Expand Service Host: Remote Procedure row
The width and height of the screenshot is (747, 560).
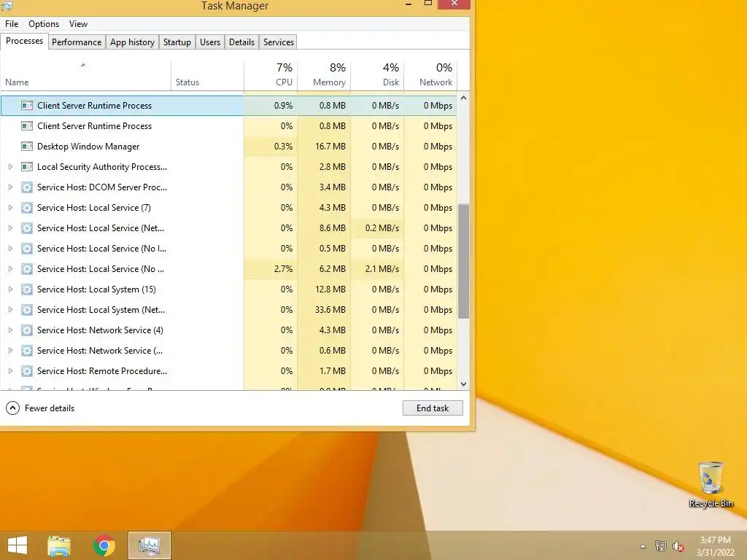point(10,371)
